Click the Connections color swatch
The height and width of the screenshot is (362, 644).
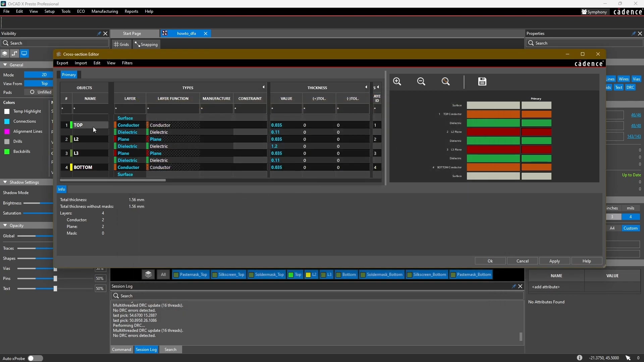(7, 121)
